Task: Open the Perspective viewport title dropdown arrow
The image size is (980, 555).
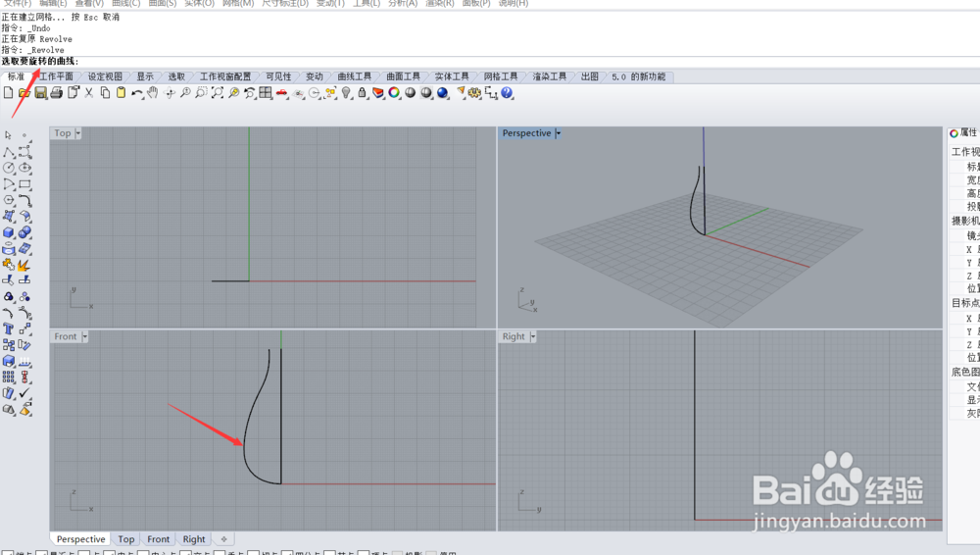Action: (559, 133)
